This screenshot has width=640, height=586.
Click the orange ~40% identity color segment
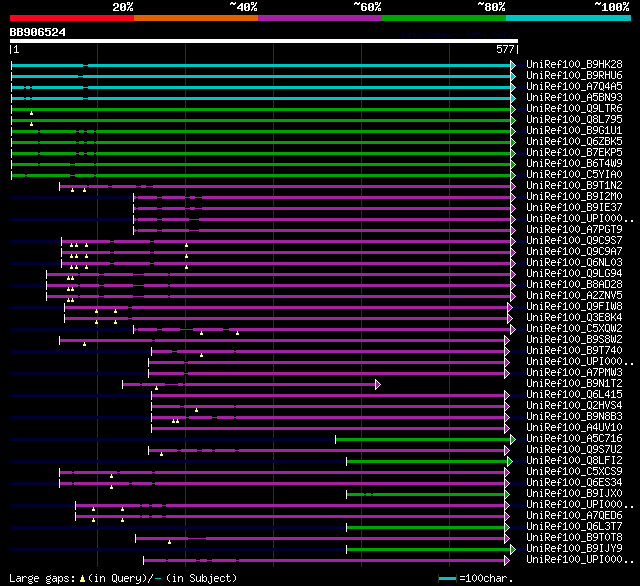[x=196, y=18]
